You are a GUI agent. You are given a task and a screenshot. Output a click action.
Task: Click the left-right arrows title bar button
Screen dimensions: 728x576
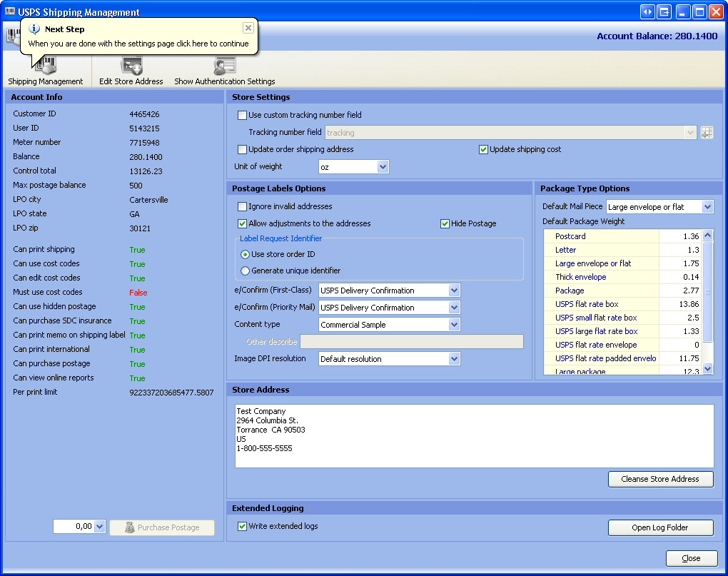(x=647, y=11)
